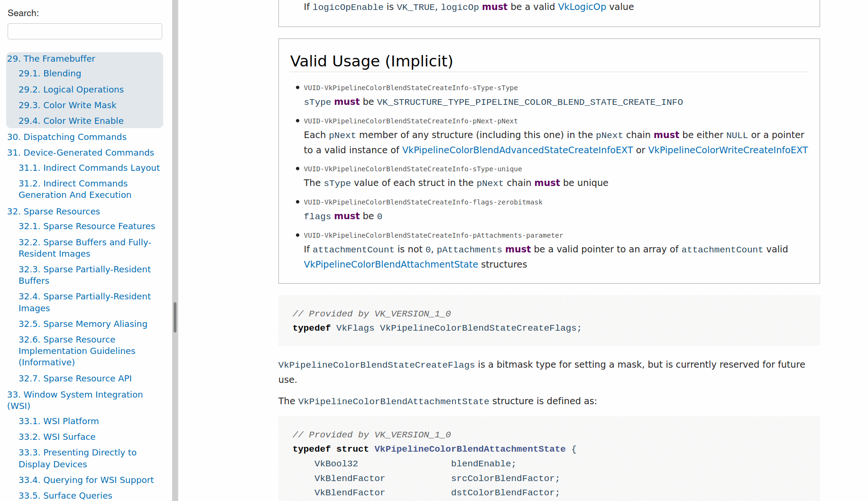Open '29.2. Logical Operations' section
The width and height of the screenshot is (868, 501).
click(71, 89)
